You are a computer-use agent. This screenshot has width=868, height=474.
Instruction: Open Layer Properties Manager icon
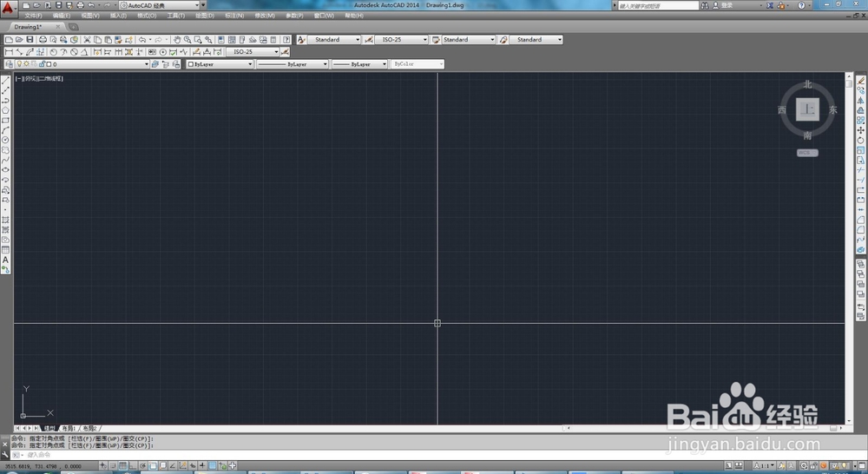[x=9, y=64]
